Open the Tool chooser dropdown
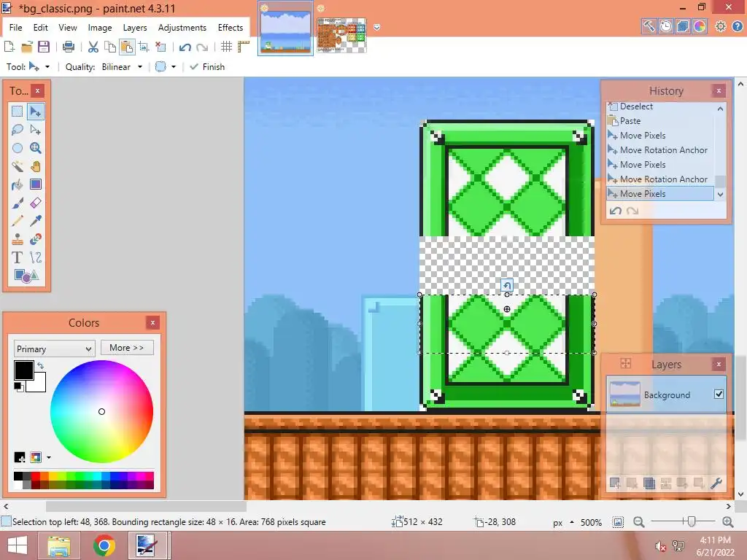The height and width of the screenshot is (560, 747). (x=47, y=66)
